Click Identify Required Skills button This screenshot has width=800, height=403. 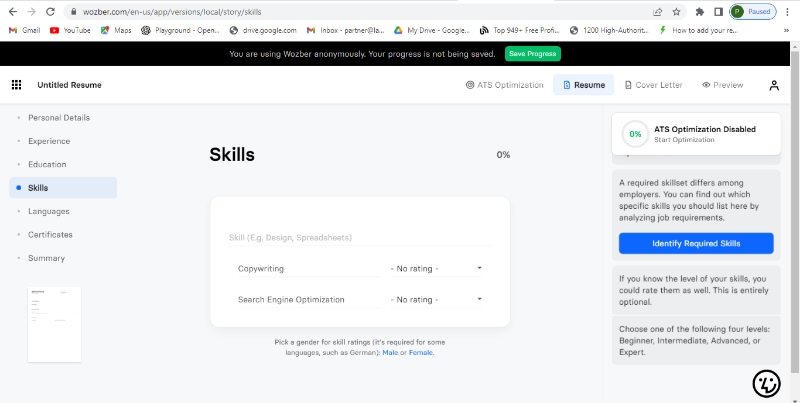click(x=696, y=243)
